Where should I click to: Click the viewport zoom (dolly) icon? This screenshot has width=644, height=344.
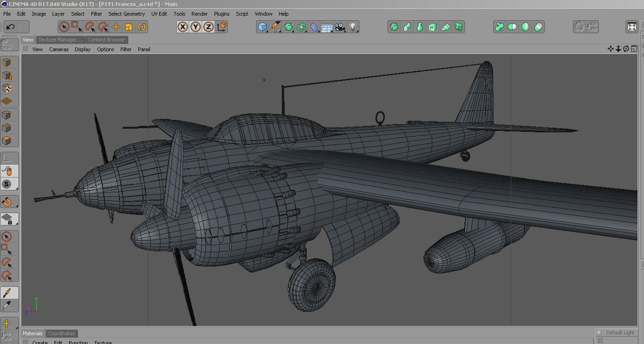(618, 49)
